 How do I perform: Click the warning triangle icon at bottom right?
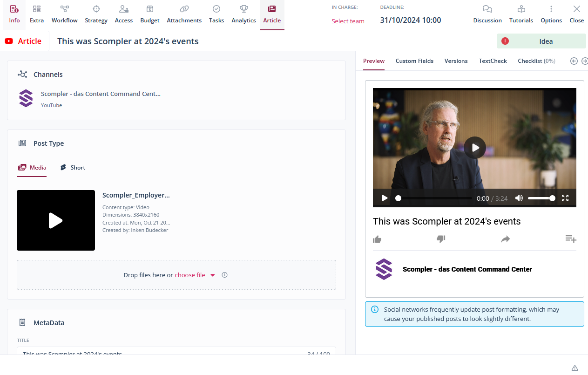click(x=574, y=368)
